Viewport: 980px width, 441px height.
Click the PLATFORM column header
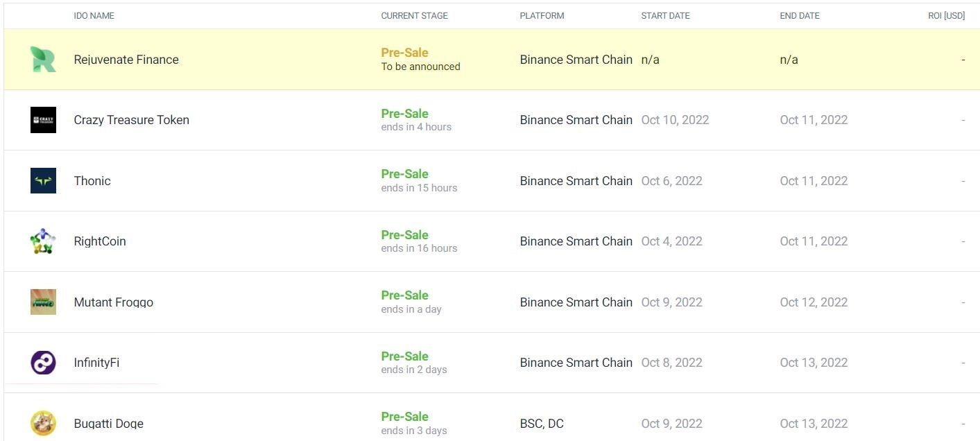pos(542,15)
